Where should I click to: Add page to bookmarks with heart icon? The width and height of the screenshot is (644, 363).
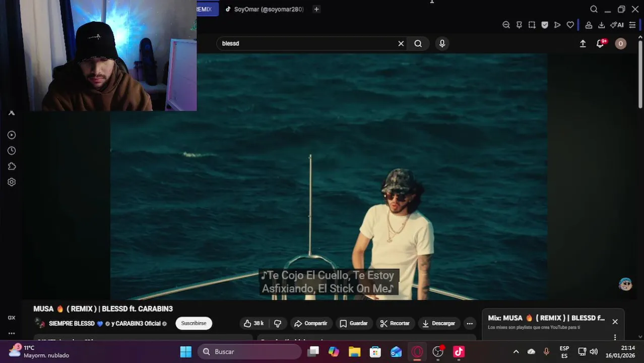pos(570,25)
